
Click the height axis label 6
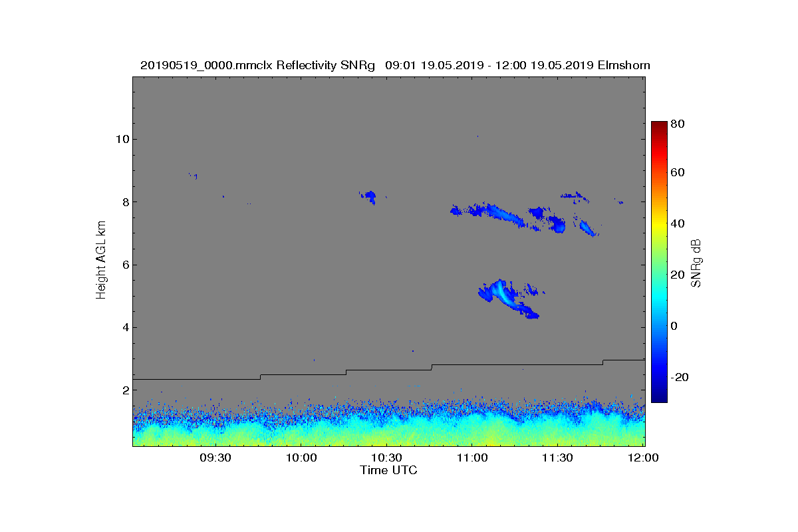pos(124,265)
